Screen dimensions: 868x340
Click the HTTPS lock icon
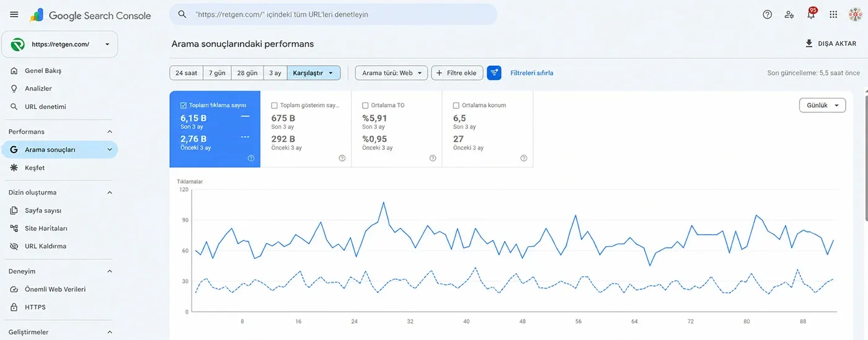14,307
